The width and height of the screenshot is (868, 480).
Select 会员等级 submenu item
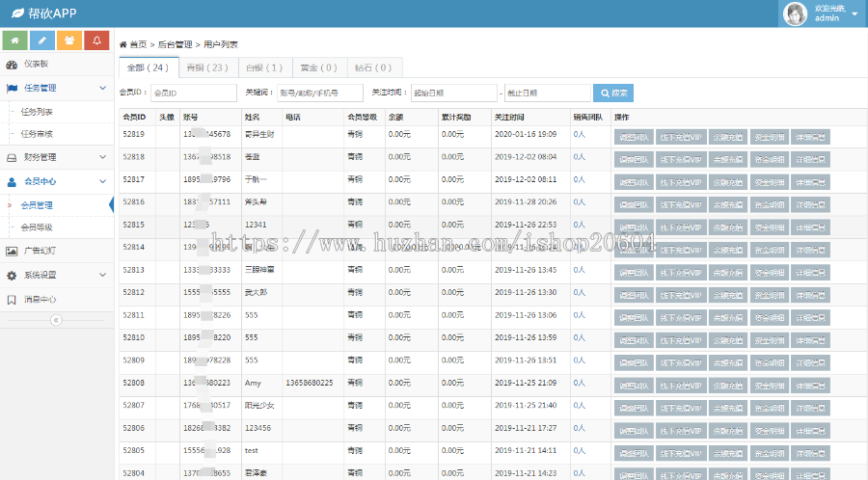(x=37, y=227)
